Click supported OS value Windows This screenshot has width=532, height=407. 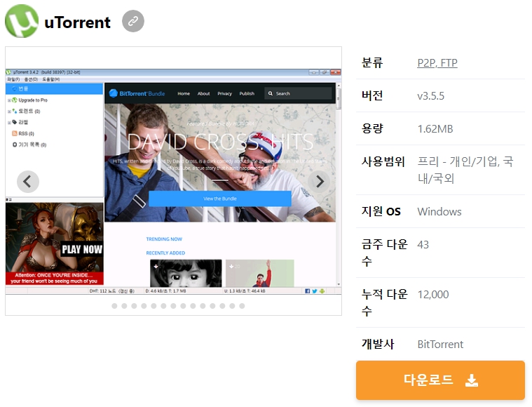coord(439,212)
